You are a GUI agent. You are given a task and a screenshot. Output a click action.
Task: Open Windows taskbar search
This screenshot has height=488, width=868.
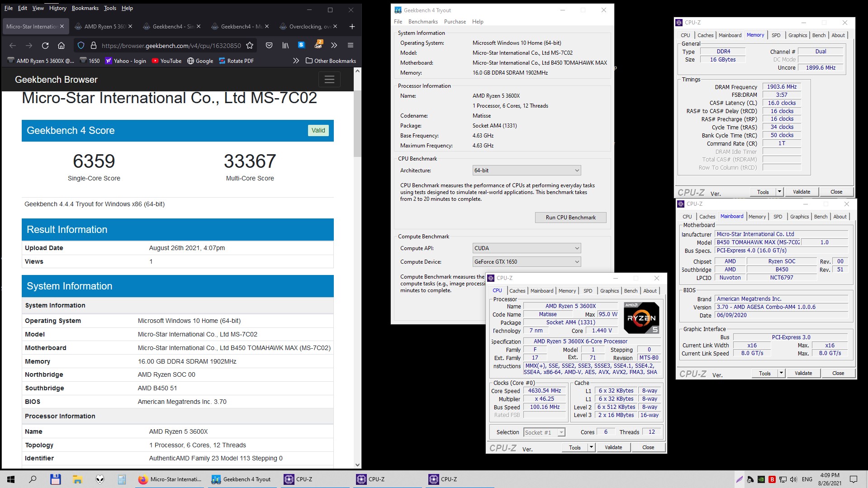[x=33, y=479]
